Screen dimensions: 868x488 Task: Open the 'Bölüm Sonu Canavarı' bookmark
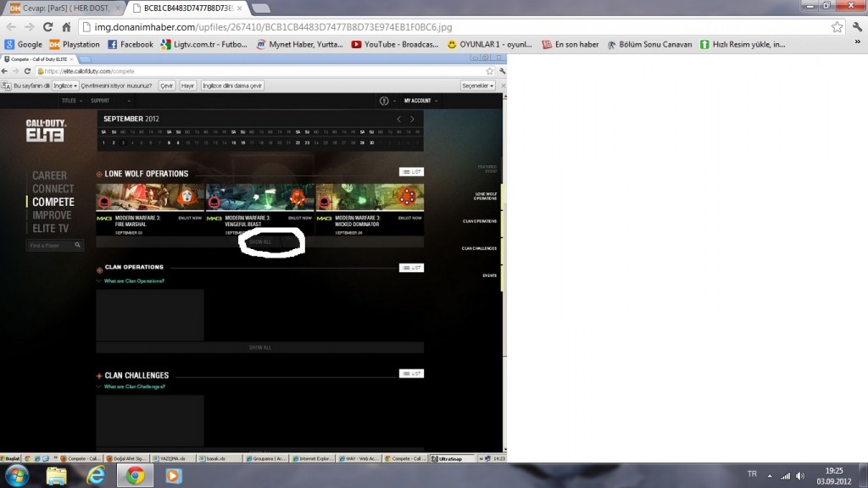pyautogui.click(x=649, y=44)
